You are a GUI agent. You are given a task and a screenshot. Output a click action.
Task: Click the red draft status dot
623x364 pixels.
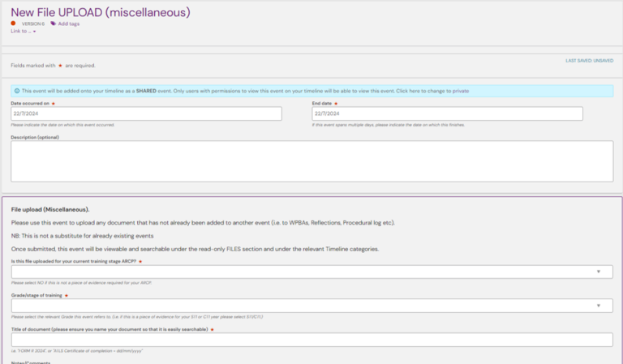click(x=13, y=23)
